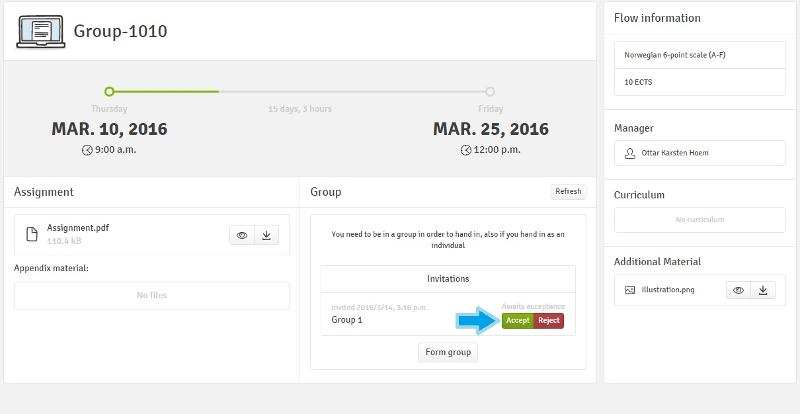Viewport: 800px width, 414px height.
Task: Click the clock icon beside 9:00 a.m.
Action: (x=87, y=150)
